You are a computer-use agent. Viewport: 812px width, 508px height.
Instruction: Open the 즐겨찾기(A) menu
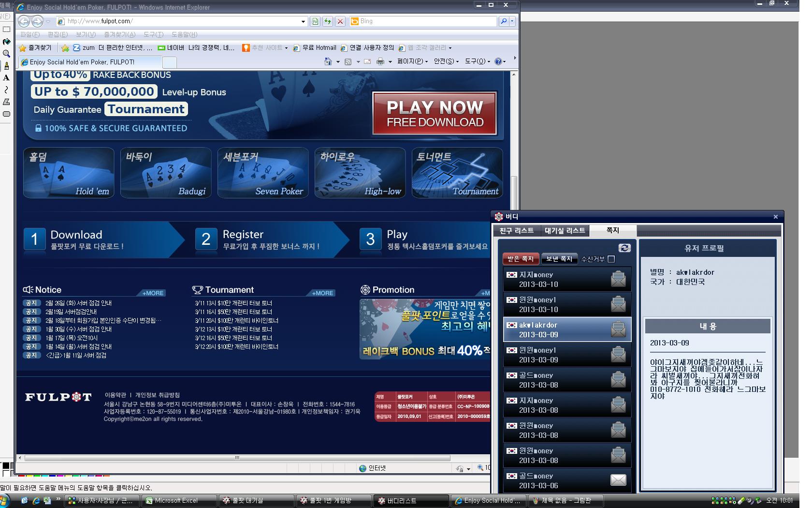(x=119, y=34)
